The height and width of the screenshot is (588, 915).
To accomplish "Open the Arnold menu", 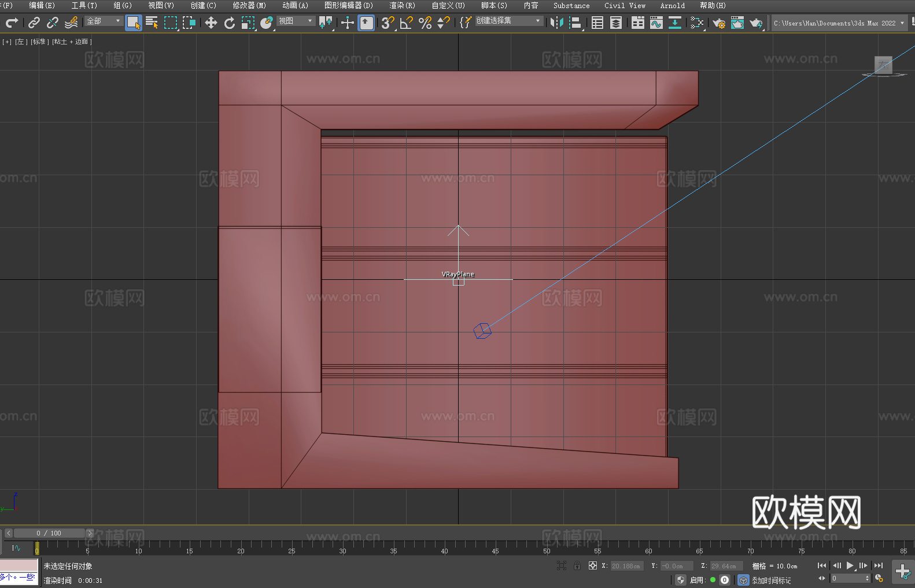I will pos(673,5).
